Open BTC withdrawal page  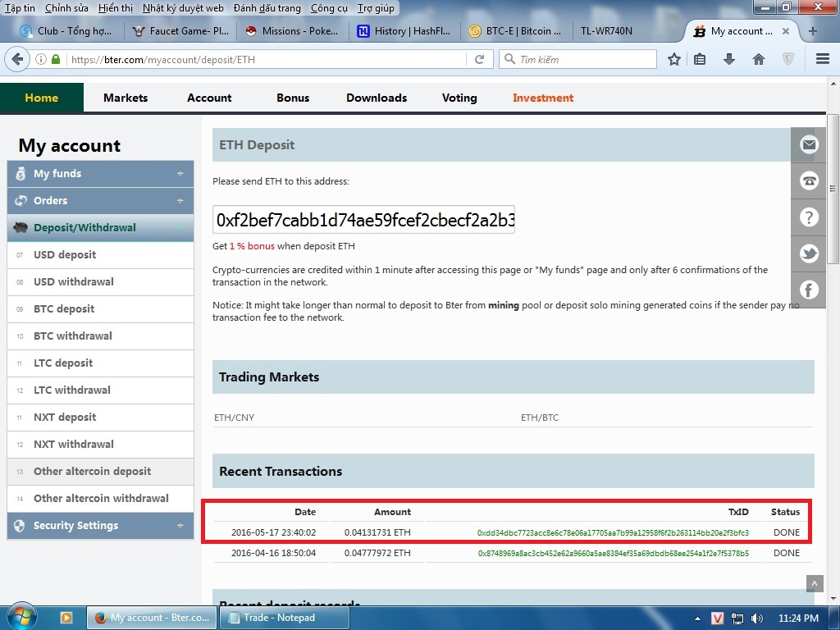(100, 336)
